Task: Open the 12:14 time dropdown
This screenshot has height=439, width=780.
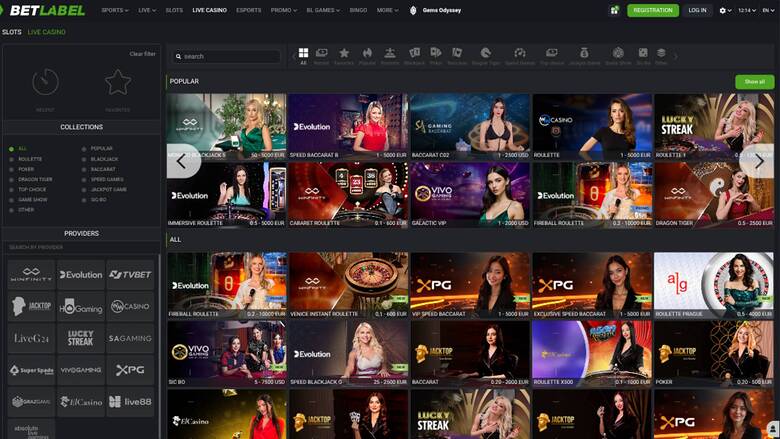Action: pyautogui.click(x=747, y=10)
